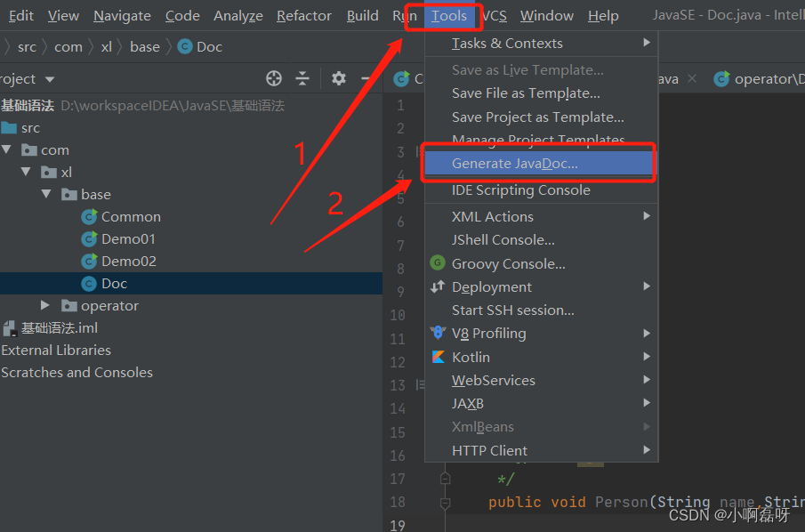Open project panel settings gear
This screenshot has width=805, height=532.
[x=338, y=78]
